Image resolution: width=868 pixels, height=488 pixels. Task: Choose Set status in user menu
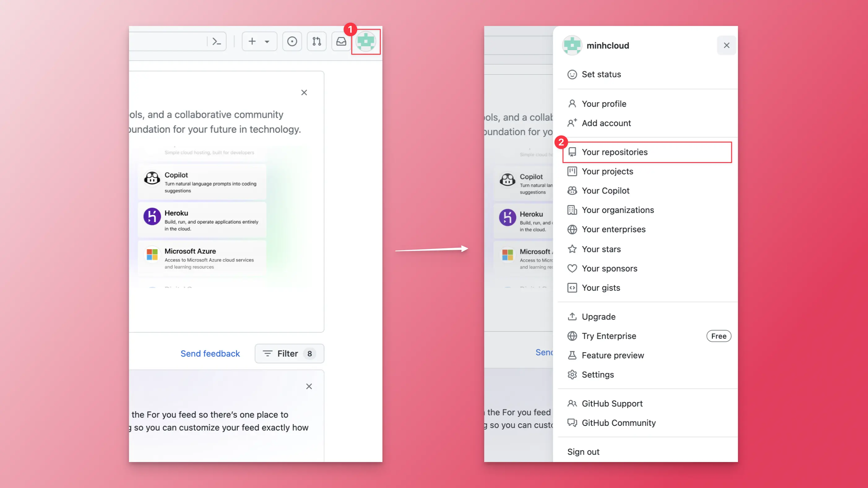click(647, 75)
